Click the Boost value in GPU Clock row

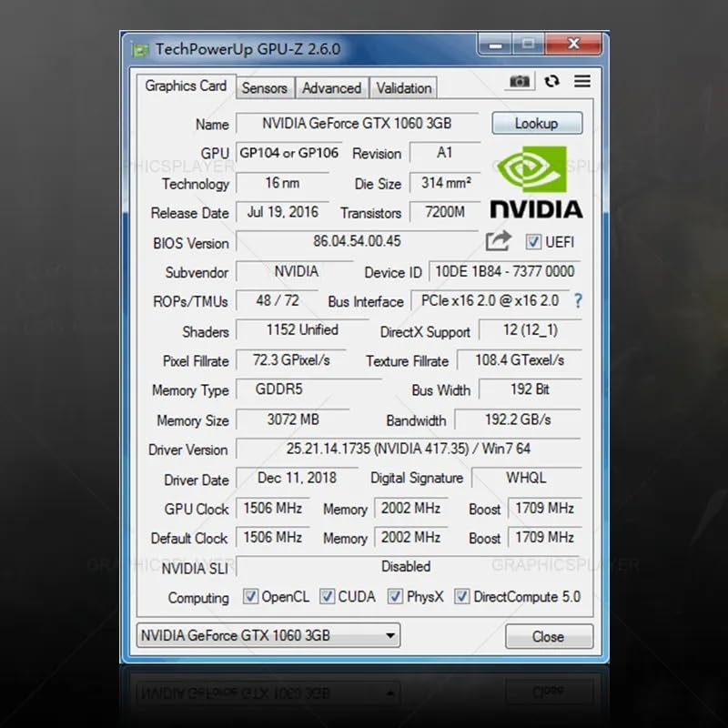point(544,508)
